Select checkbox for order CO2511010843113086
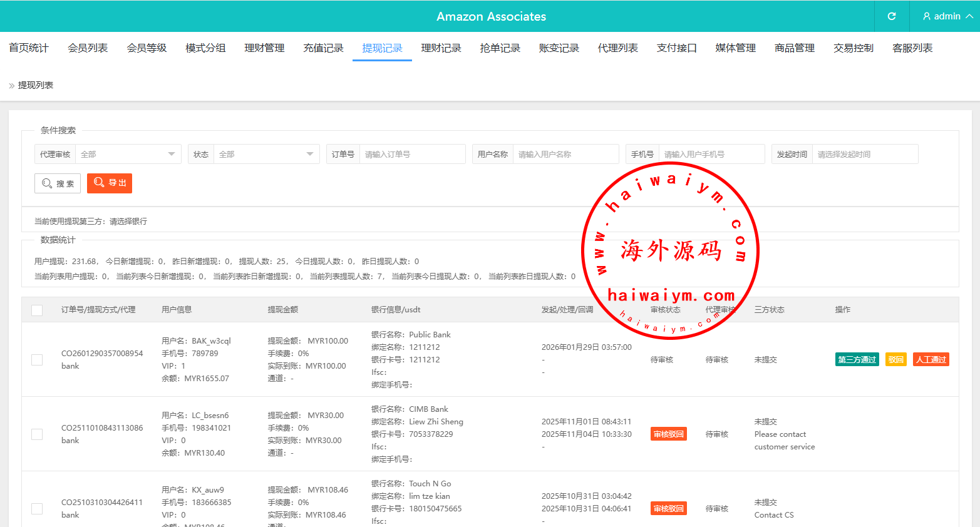This screenshot has width=980, height=527. point(37,434)
